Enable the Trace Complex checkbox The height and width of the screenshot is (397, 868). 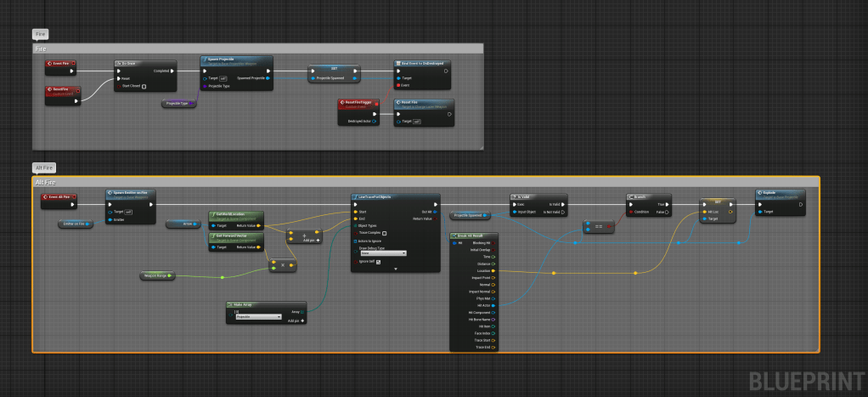pos(385,232)
